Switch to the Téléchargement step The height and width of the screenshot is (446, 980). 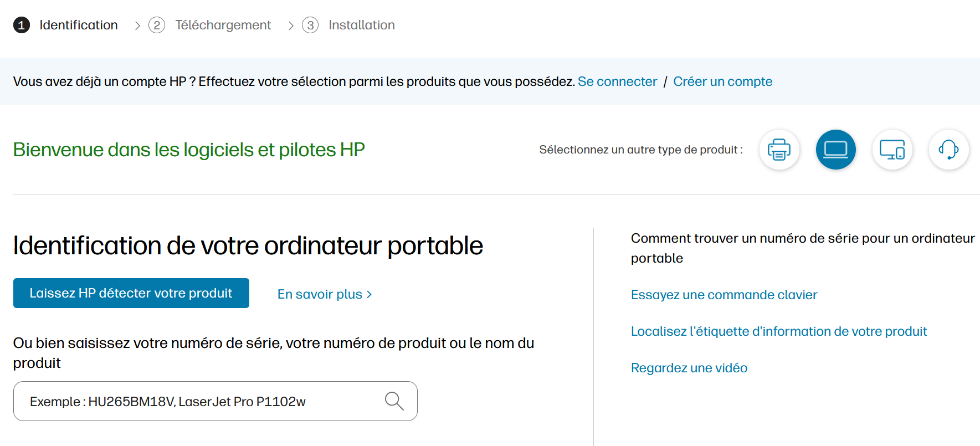pyautogui.click(x=223, y=25)
